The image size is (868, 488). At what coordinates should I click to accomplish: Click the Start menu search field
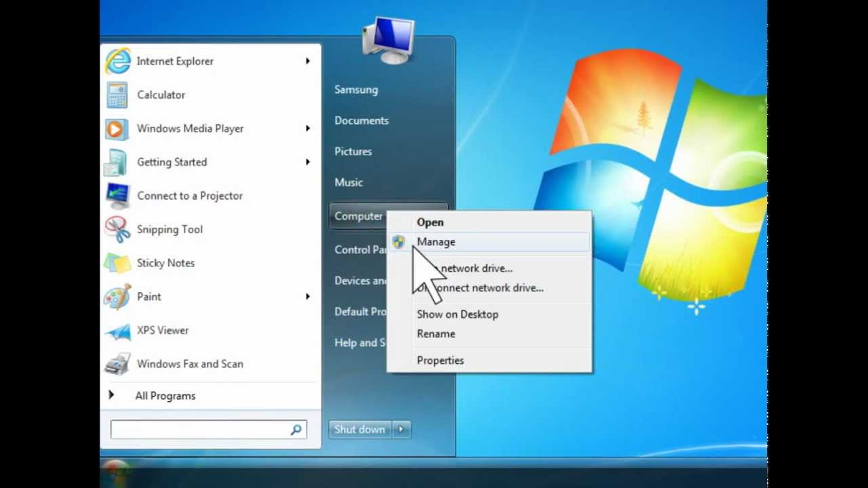coord(201,430)
